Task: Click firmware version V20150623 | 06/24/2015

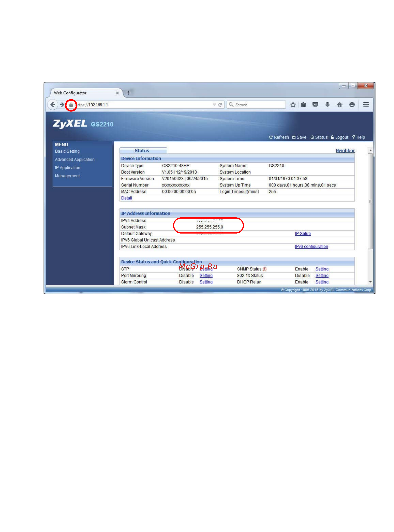Action: click(185, 179)
